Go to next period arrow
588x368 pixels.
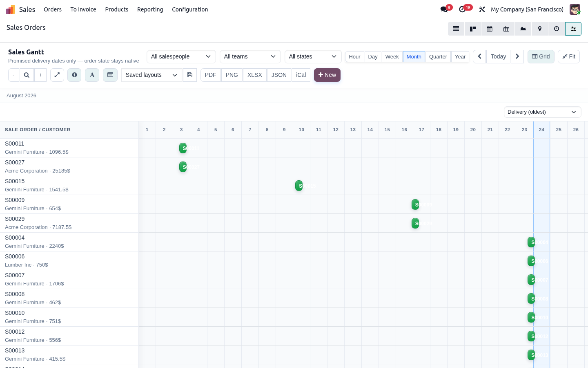tap(517, 56)
